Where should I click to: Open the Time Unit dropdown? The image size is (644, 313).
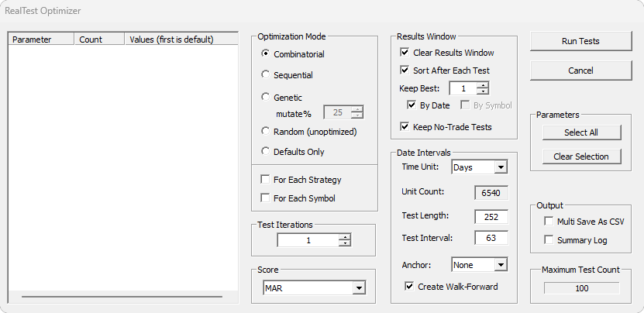pyautogui.click(x=501, y=167)
